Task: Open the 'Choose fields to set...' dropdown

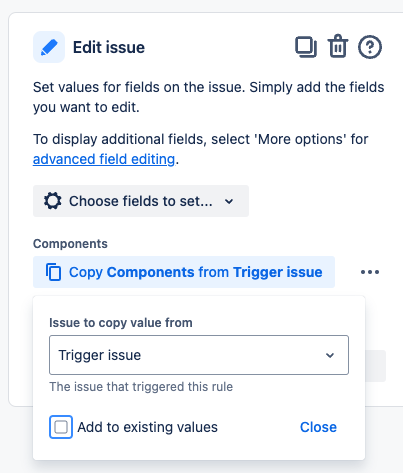Action: click(x=141, y=201)
